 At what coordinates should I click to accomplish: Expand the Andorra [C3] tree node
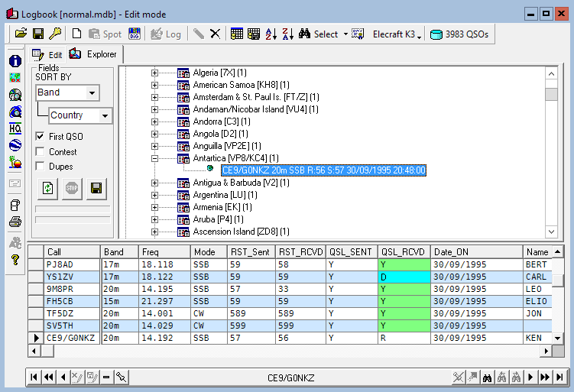[x=154, y=122]
